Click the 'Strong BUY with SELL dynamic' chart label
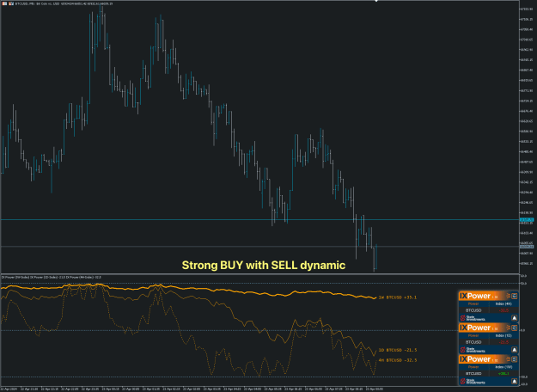Image resolution: width=537 pixels, height=392 pixels. tap(264, 266)
